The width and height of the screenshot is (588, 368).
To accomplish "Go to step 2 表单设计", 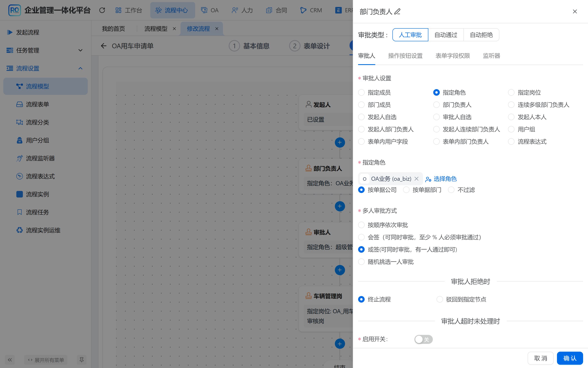I will tap(310, 46).
